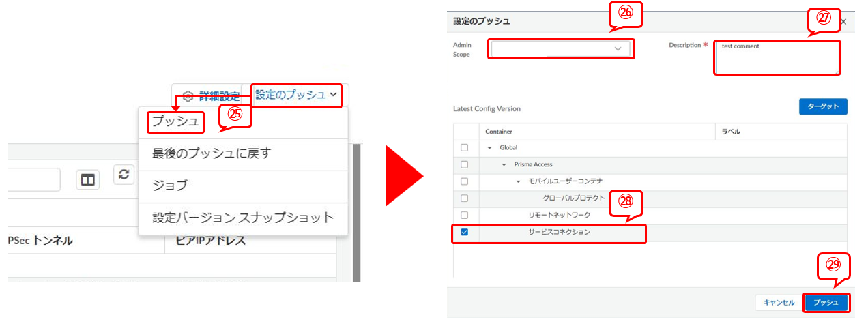Check the Global container checkbox

click(x=465, y=148)
